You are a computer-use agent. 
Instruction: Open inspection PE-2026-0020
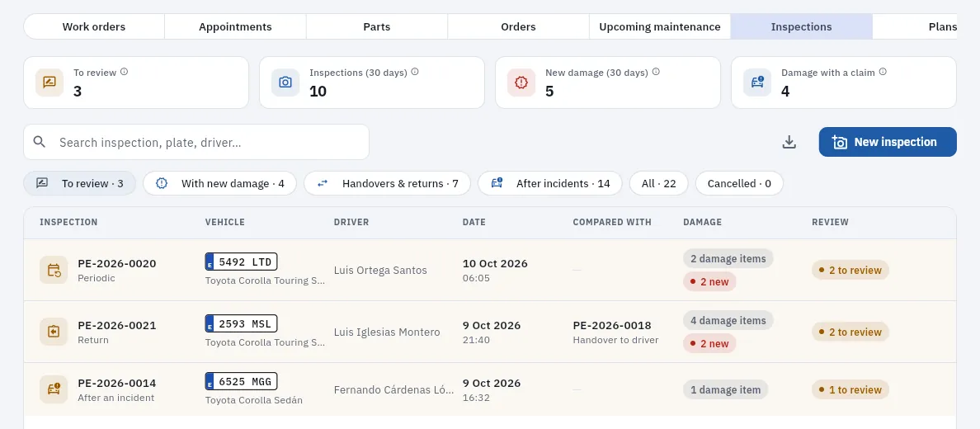click(x=117, y=263)
